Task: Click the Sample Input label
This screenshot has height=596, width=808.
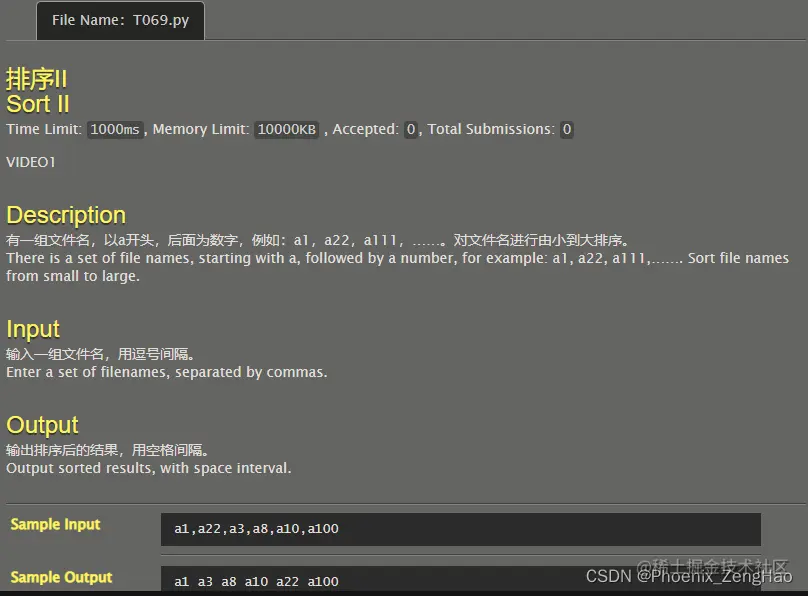Action: (x=56, y=524)
